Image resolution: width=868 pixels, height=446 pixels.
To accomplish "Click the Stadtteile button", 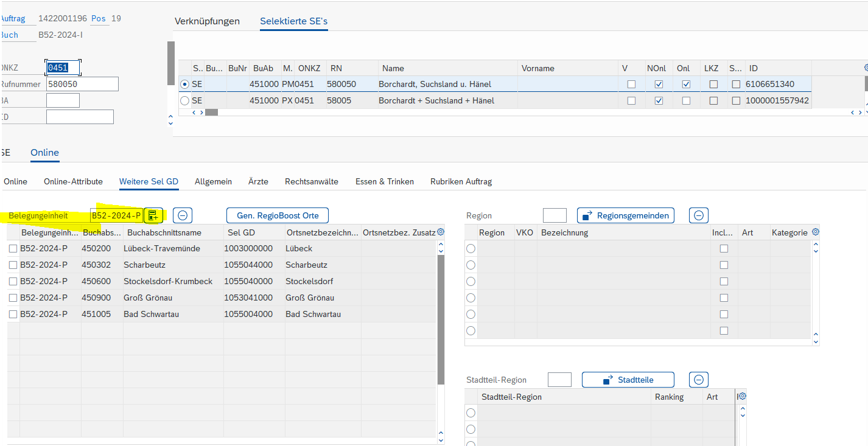I will point(628,380).
